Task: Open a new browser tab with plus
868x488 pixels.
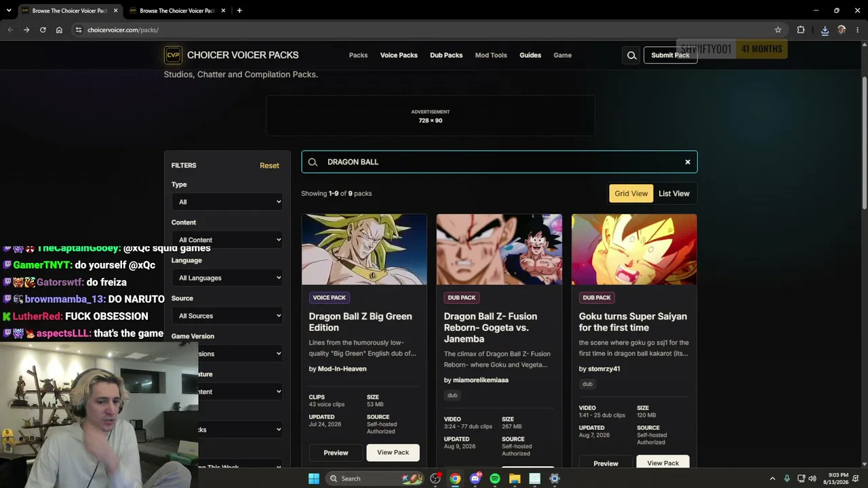Action: point(239,11)
